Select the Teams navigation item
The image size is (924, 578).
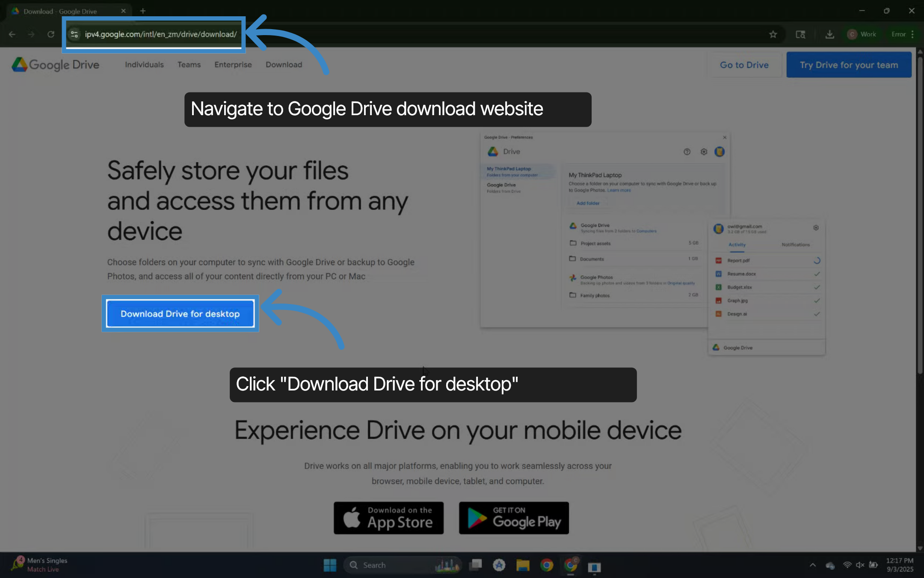[189, 65]
